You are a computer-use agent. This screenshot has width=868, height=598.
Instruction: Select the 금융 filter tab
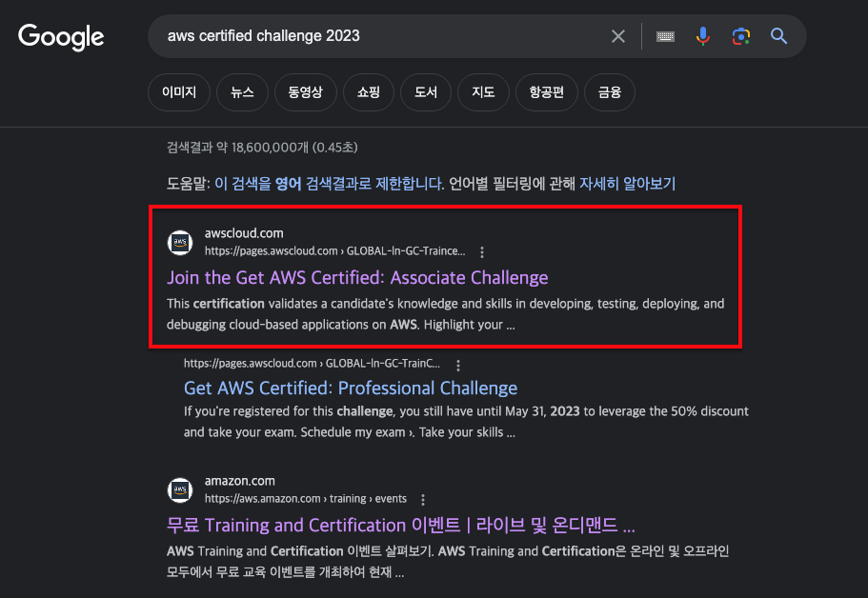pos(610,92)
